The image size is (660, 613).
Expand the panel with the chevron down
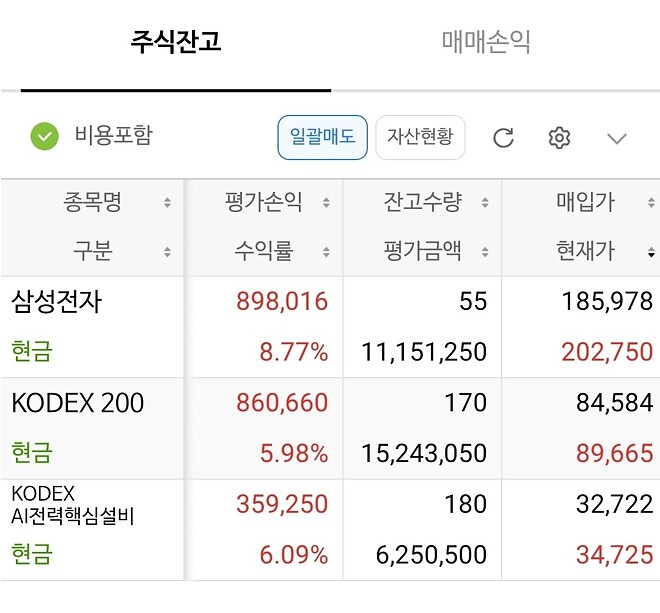pos(617,138)
